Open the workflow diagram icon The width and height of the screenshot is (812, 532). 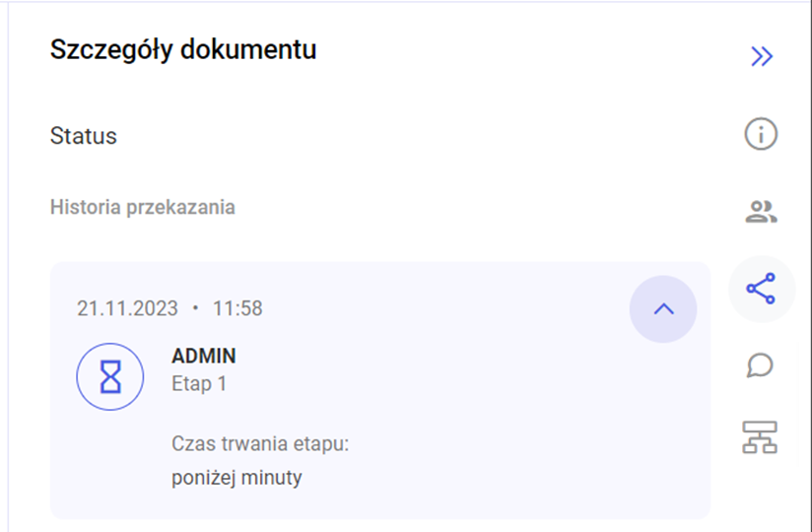pyautogui.click(x=760, y=437)
